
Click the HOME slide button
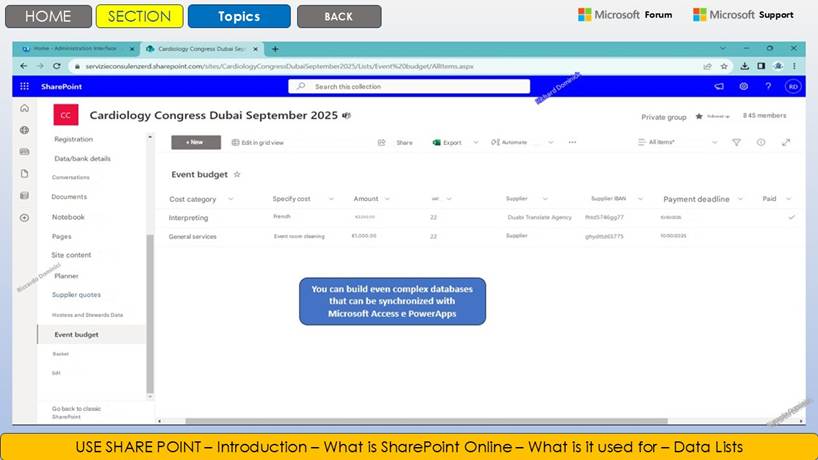coord(48,16)
